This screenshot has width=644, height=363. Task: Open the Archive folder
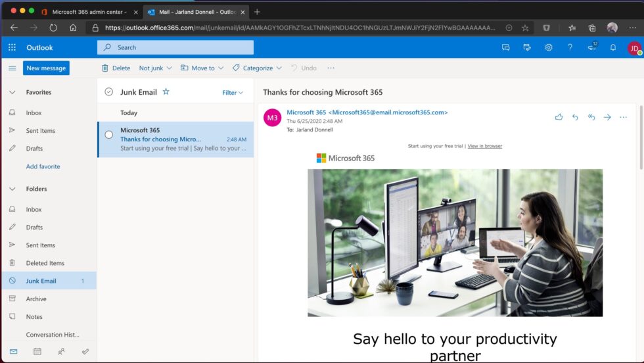point(36,299)
